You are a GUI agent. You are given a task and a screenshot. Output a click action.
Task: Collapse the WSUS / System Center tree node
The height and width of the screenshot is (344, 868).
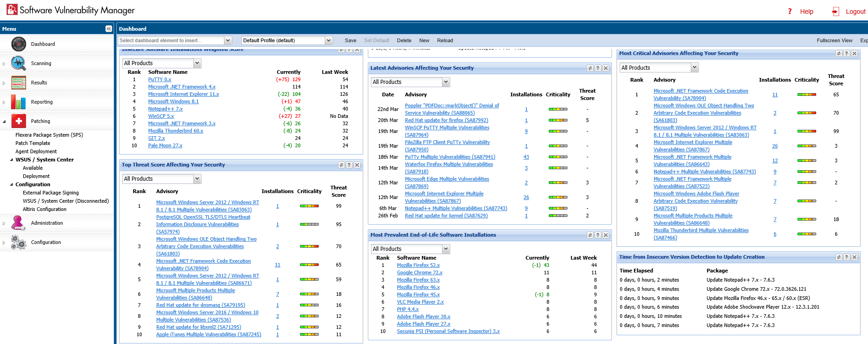click(12, 160)
